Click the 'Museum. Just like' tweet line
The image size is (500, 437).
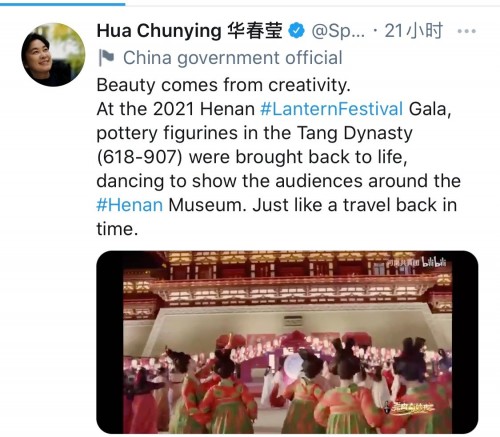(x=277, y=205)
